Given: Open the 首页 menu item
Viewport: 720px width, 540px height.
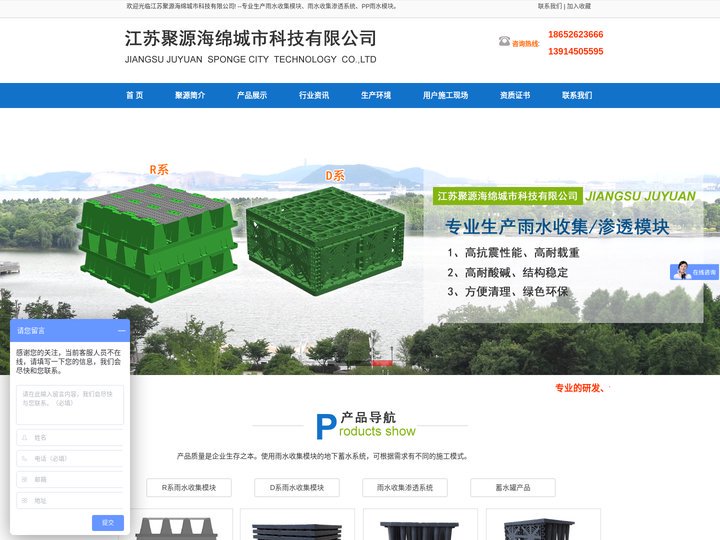Looking at the screenshot, I should tap(135, 96).
